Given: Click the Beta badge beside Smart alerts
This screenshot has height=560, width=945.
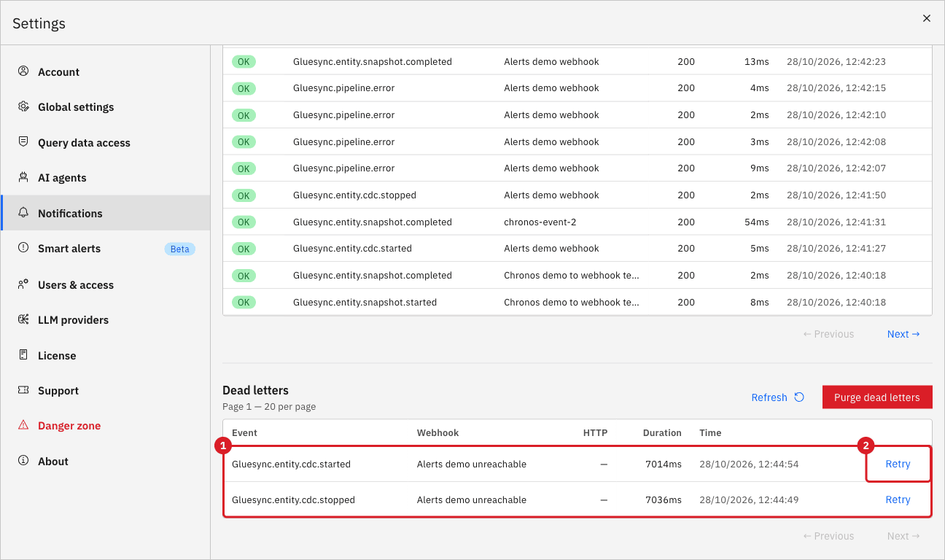Looking at the screenshot, I should pos(179,249).
